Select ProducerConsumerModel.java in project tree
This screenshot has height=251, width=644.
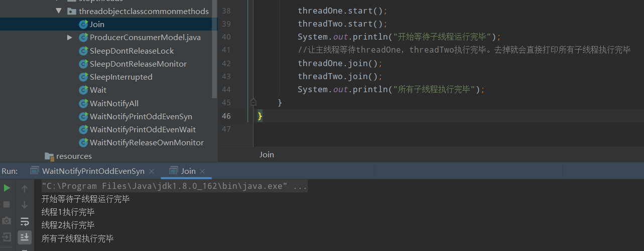[145, 37]
